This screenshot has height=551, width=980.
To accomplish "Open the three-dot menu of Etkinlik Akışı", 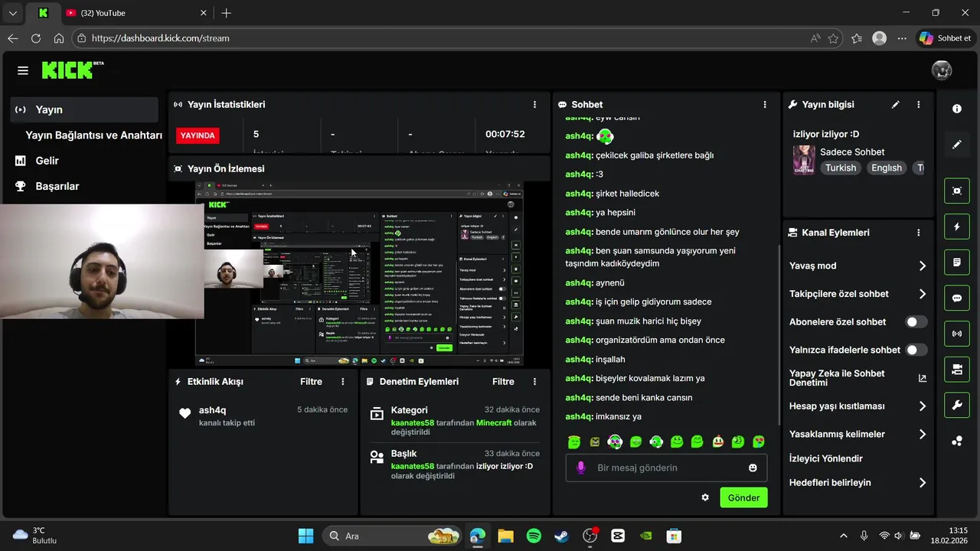I will [343, 381].
